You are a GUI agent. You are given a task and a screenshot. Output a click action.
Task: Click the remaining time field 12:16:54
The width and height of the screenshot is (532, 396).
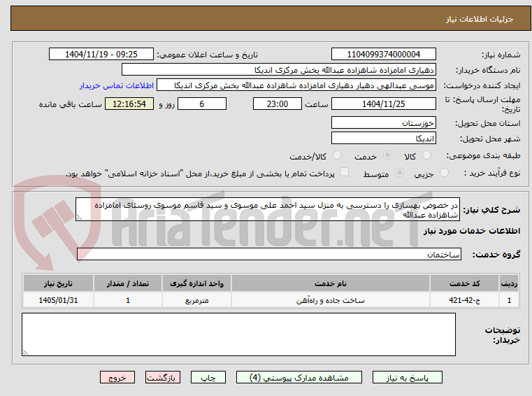click(129, 104)
